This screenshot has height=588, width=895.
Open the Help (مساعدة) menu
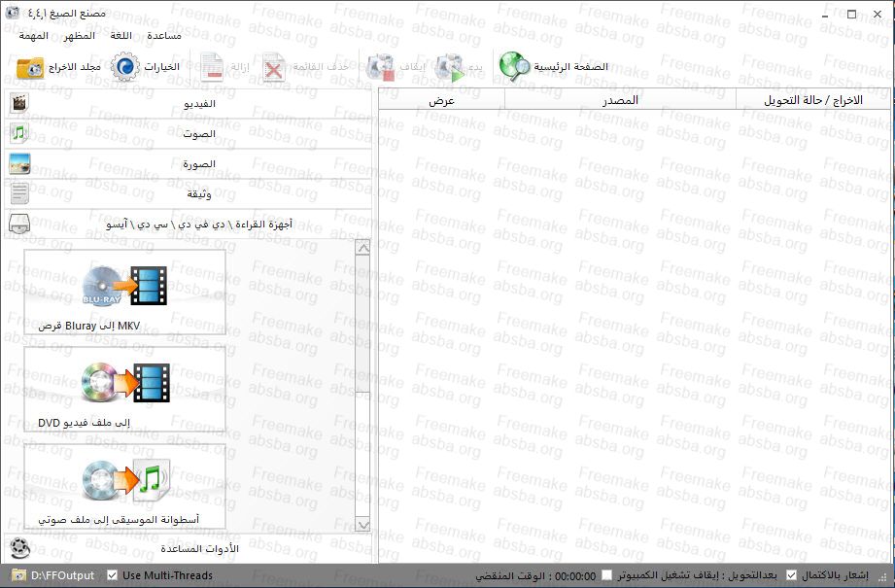click(x=164, y=35)
